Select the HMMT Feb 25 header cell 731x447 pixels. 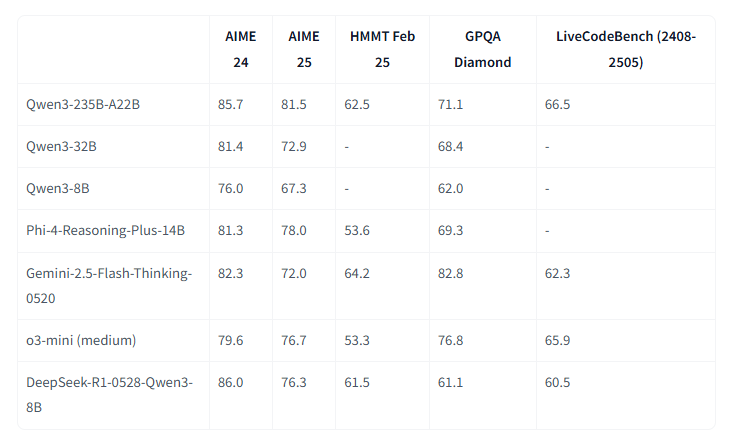383,49
